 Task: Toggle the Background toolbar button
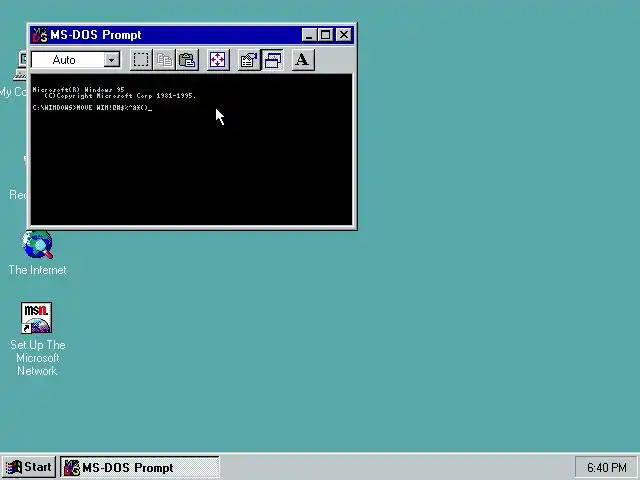point(272,60)
